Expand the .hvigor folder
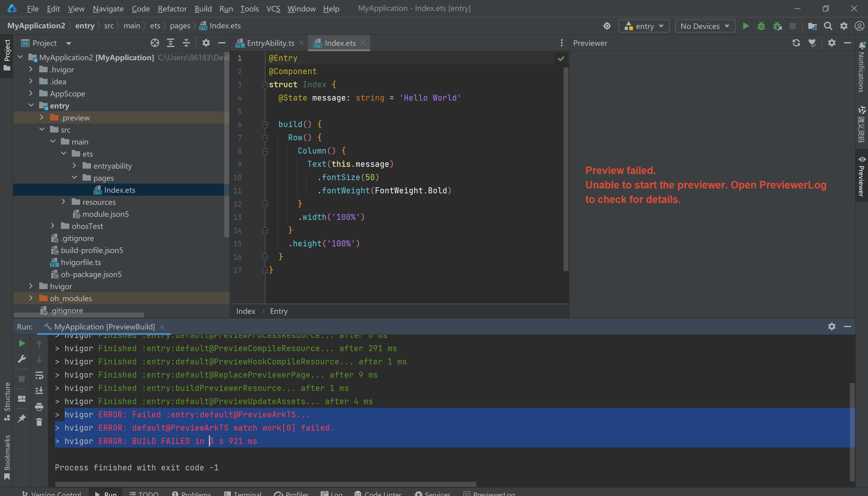The image size is (868, 496). pos(31,69)
